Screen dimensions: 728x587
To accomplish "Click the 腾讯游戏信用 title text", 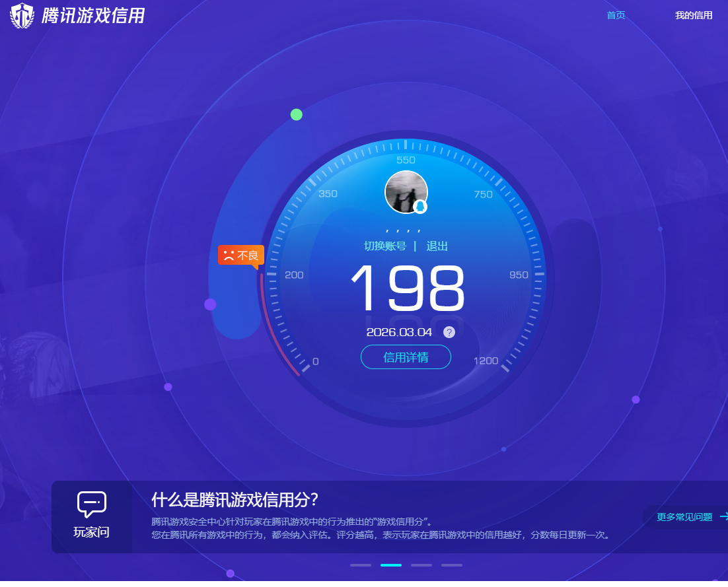I will click(x=93, y=16).
